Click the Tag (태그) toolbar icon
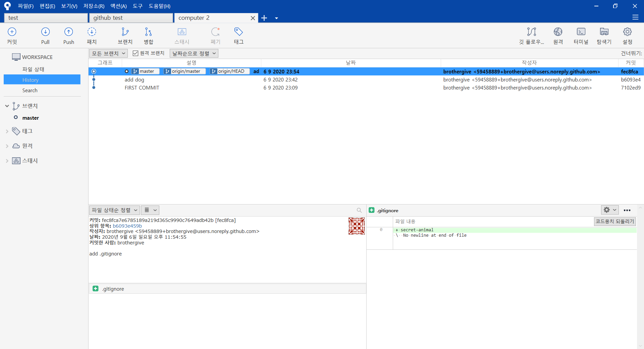 238,36
